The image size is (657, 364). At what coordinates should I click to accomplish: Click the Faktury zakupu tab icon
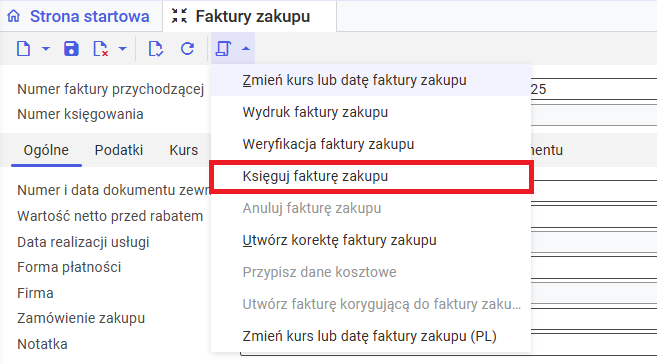click(179, 16)
